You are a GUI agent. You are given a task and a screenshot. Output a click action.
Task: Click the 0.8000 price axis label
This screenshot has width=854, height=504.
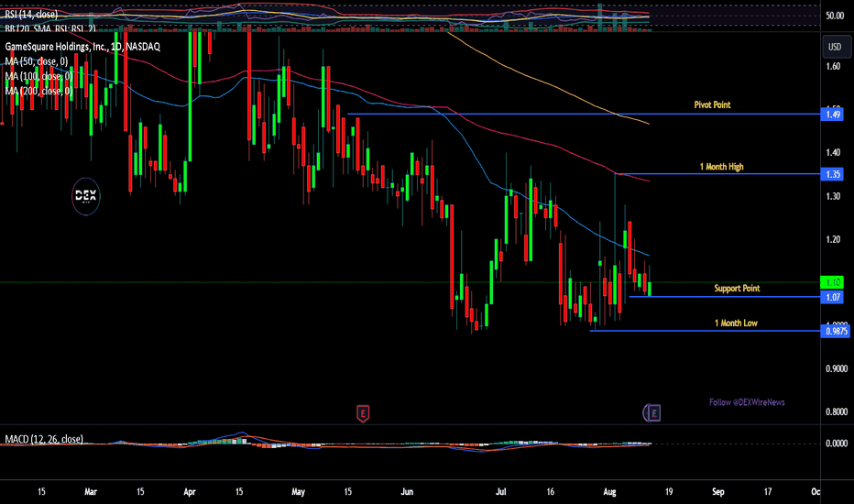836,412
